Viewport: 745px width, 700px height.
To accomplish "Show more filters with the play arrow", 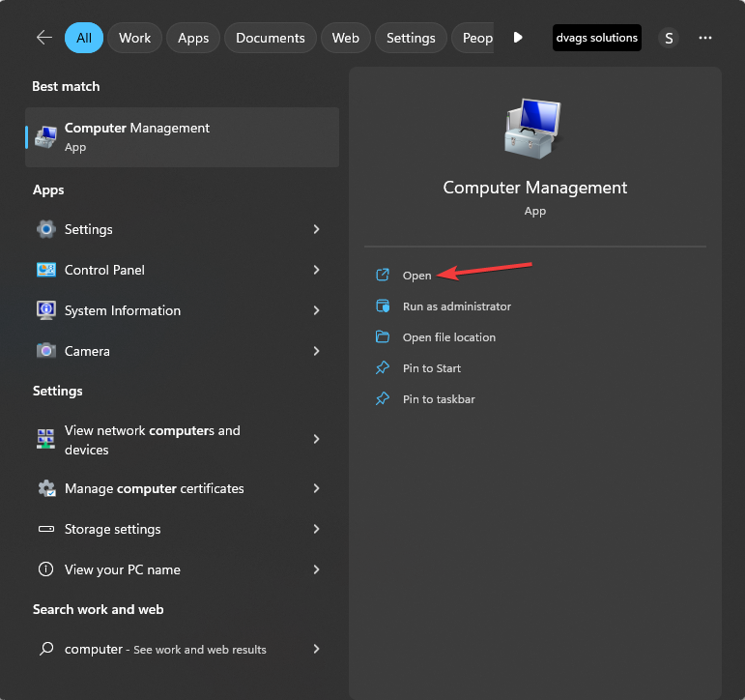I will 518,37.
